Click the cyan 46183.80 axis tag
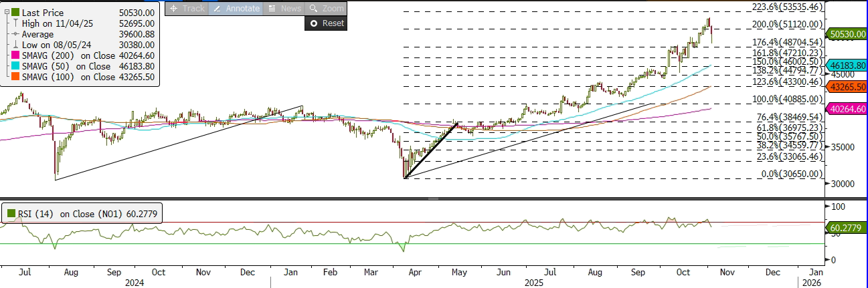The image size is (868, 288). click(x=847, y=65)
